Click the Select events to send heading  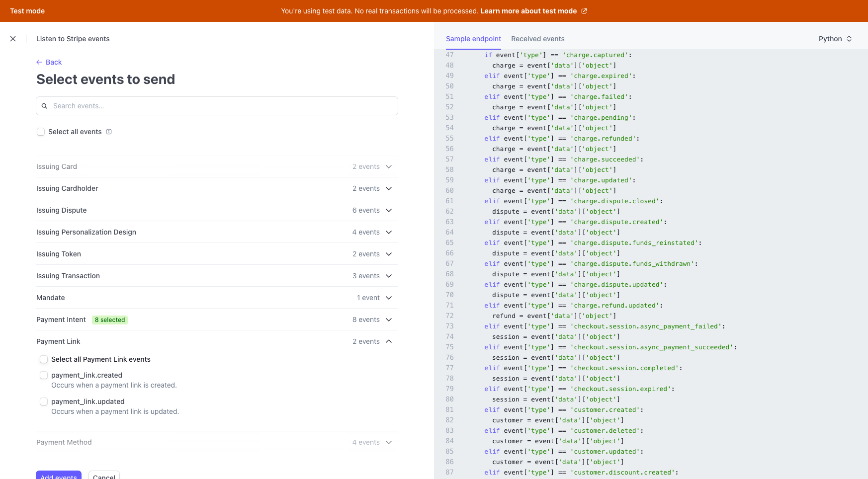pos(105,80)
